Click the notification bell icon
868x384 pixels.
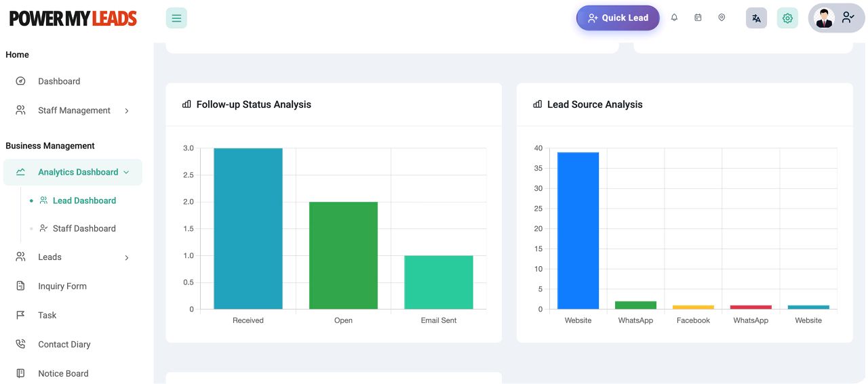[x=674, y=18]
